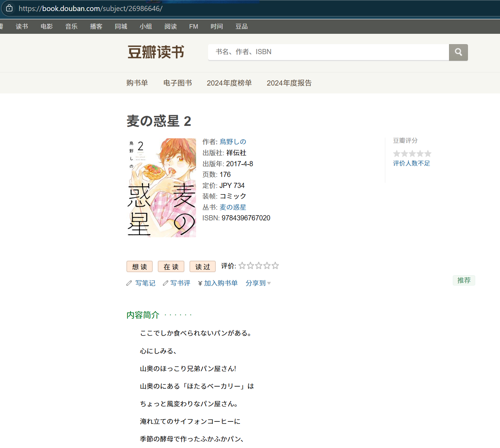Click the lock icon in address bar
Viewport: 500px width, 448px height.
9,8
